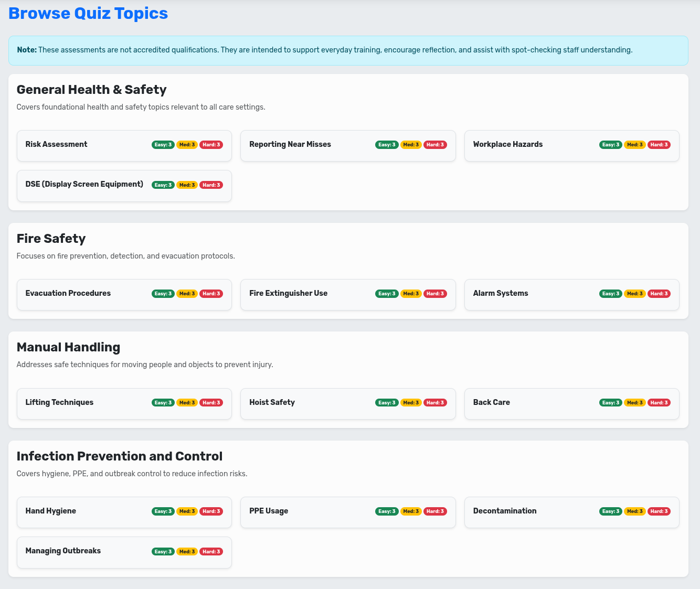
Task: Click the Med badge on Fire Extinguisher Use
Action: [x=411, y=294]
